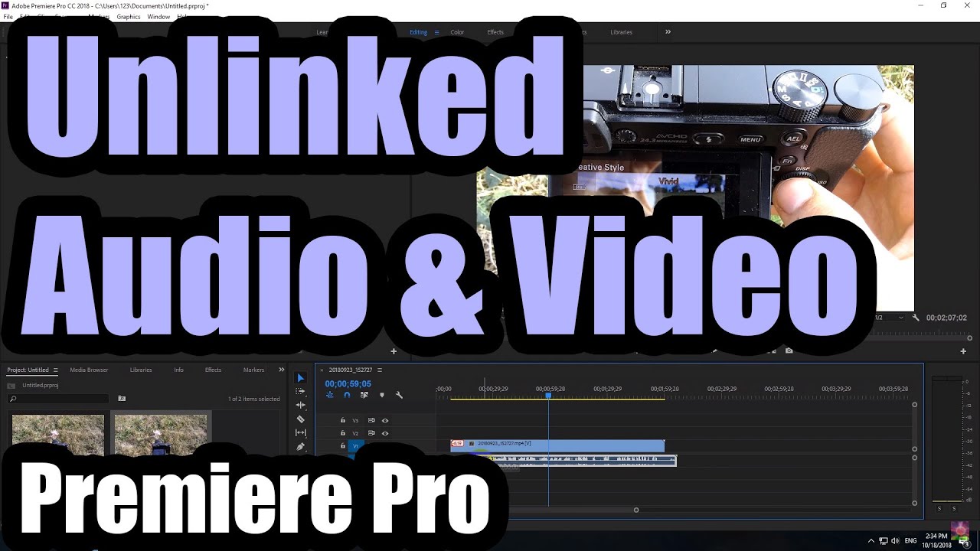Select the first clip thumbnail in project bin
980x551 pixels.
[57, 435]
